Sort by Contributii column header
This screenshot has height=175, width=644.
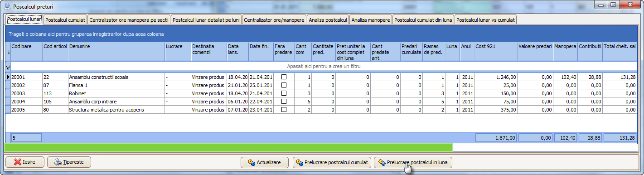click(590, 52)
